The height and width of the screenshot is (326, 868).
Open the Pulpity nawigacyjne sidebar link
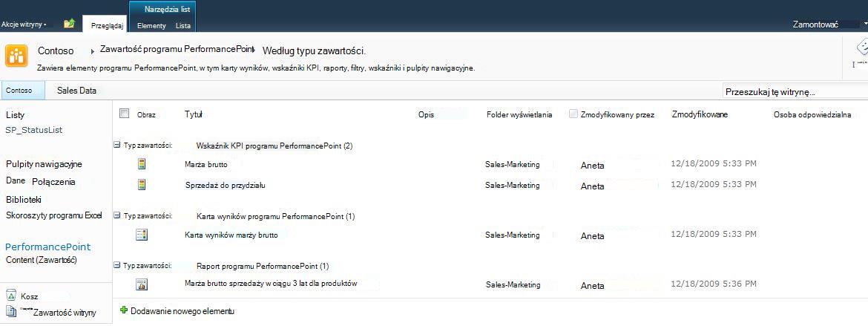[45, 164]
